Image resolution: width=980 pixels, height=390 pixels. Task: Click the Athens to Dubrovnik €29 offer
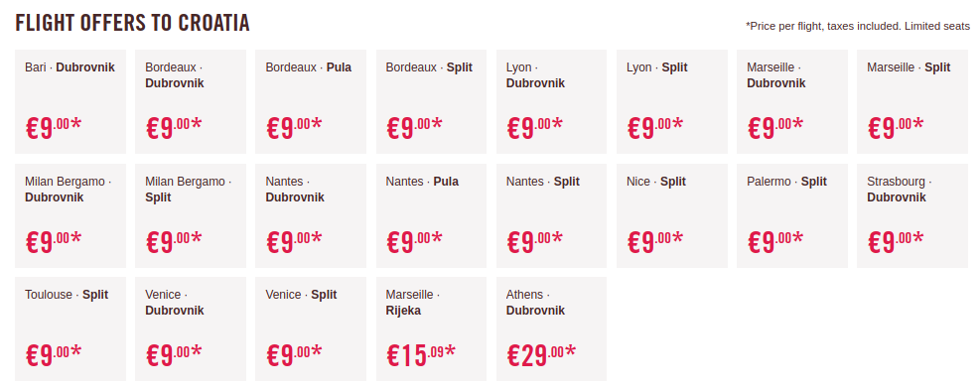[x=551, y=328]
